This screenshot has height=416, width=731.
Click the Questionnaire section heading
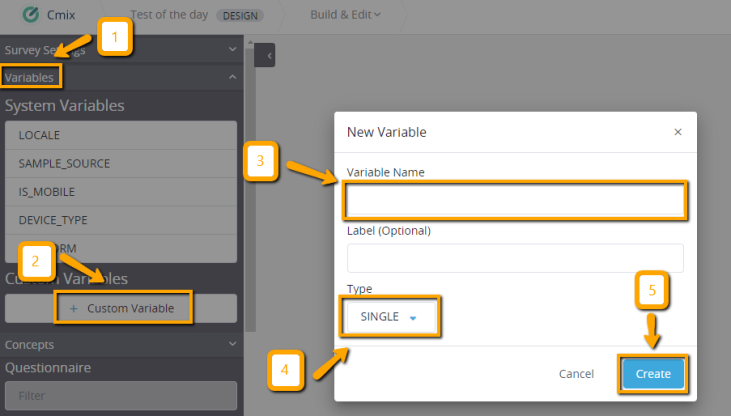[48, 367]
